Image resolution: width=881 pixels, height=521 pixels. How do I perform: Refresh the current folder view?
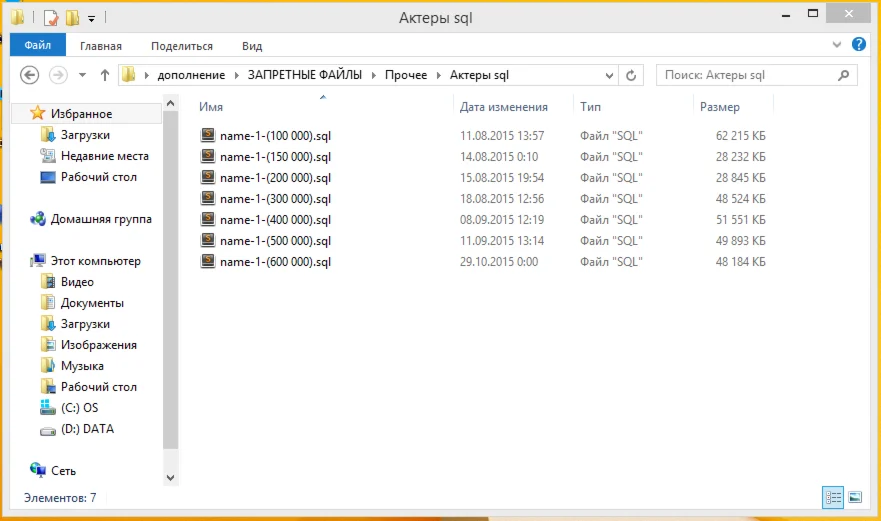pyautogui.click(x=631, y=75)
